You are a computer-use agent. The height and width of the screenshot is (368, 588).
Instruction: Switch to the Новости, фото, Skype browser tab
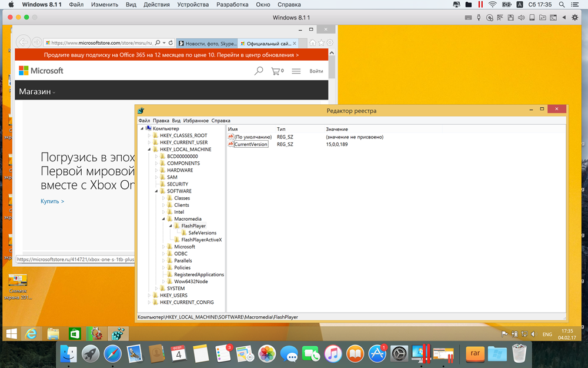click(x=207, y=43)
